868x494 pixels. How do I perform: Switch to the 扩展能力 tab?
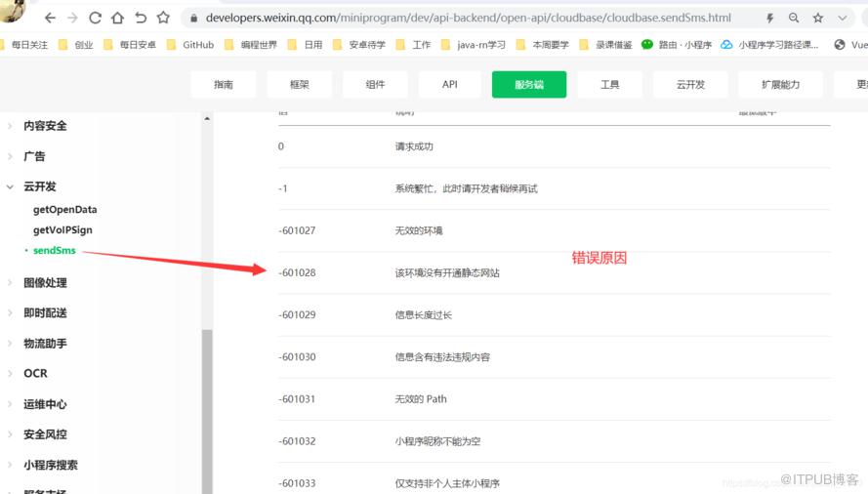click(780, 85)
